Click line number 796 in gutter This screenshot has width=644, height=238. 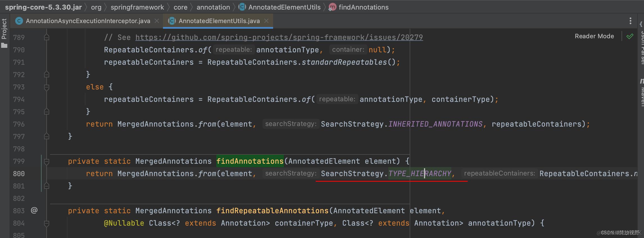[19, 124]
